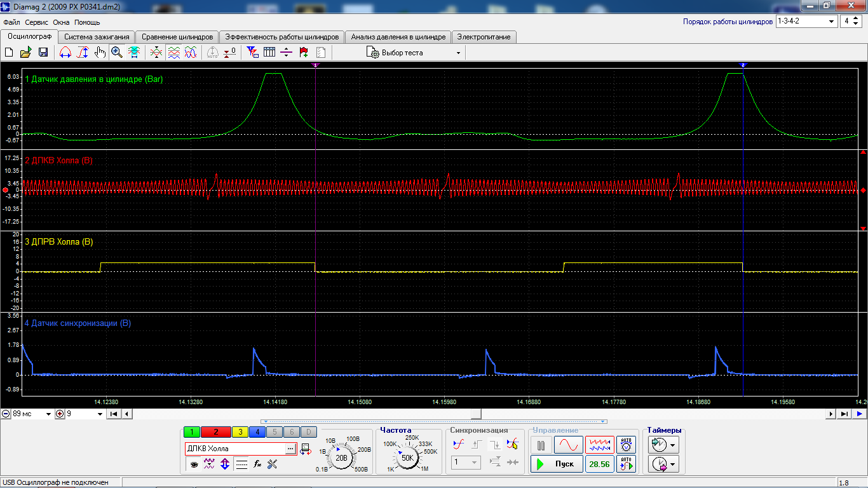Click the vertical flip arrows icon

pyautogui.click(x=225, y=464)
